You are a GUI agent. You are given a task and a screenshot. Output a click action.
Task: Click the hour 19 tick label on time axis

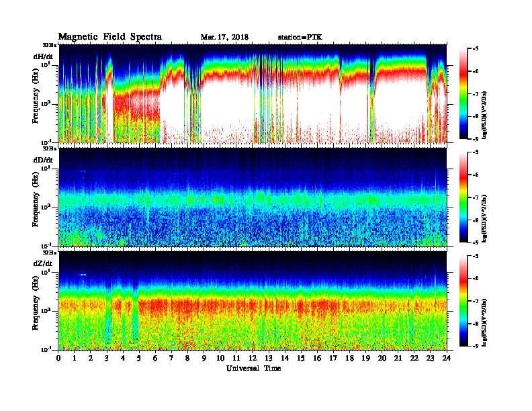coord(365,358)
